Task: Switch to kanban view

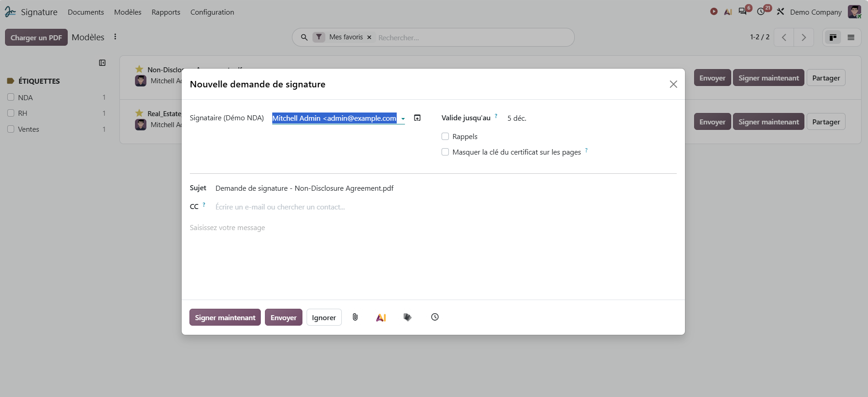Action: (833, 38)
